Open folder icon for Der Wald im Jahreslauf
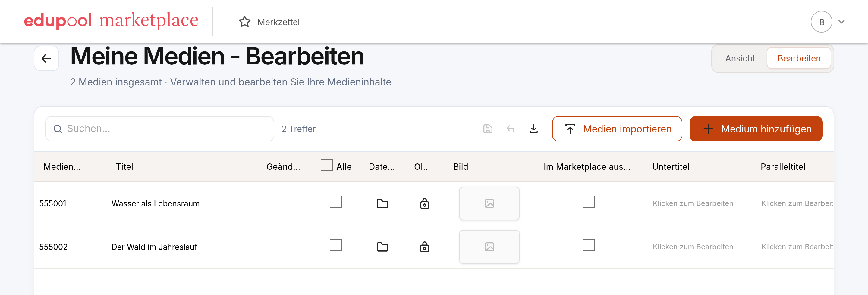 (382, 247)
